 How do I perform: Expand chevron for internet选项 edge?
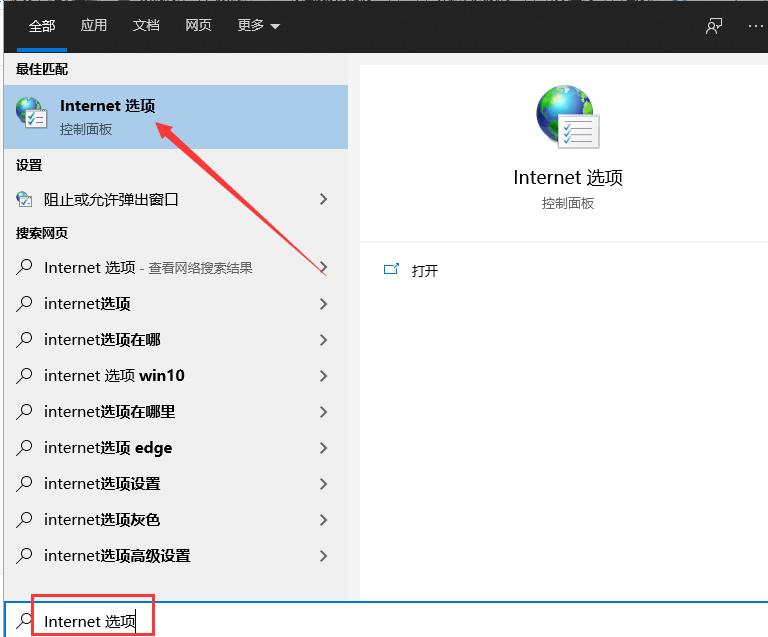tap(323, 448)
